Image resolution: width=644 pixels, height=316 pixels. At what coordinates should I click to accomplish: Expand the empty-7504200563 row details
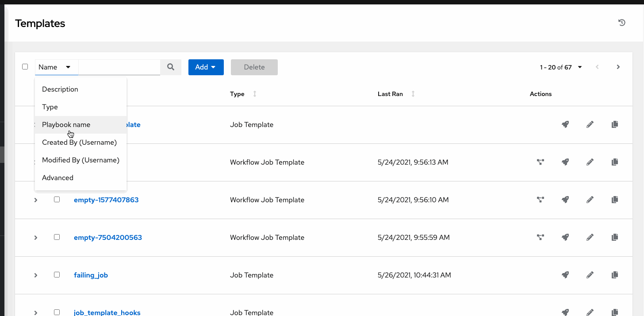(36, 238)
